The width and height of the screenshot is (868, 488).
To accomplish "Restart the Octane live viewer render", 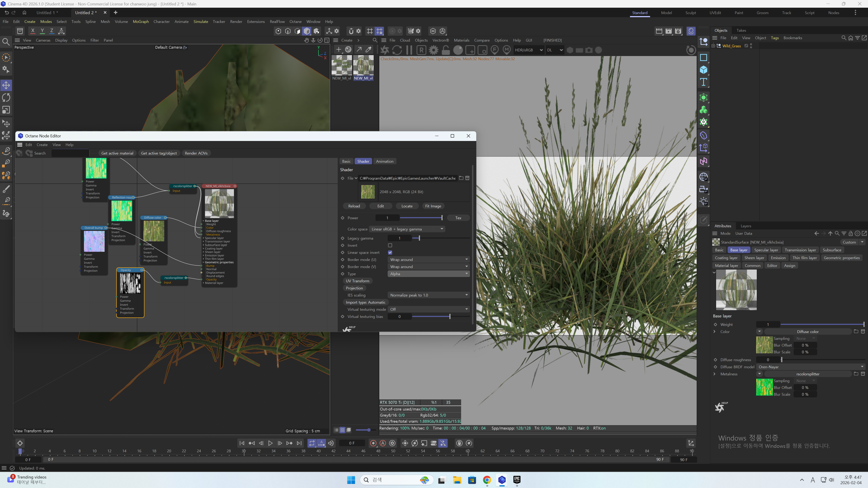I will point(397,50).
